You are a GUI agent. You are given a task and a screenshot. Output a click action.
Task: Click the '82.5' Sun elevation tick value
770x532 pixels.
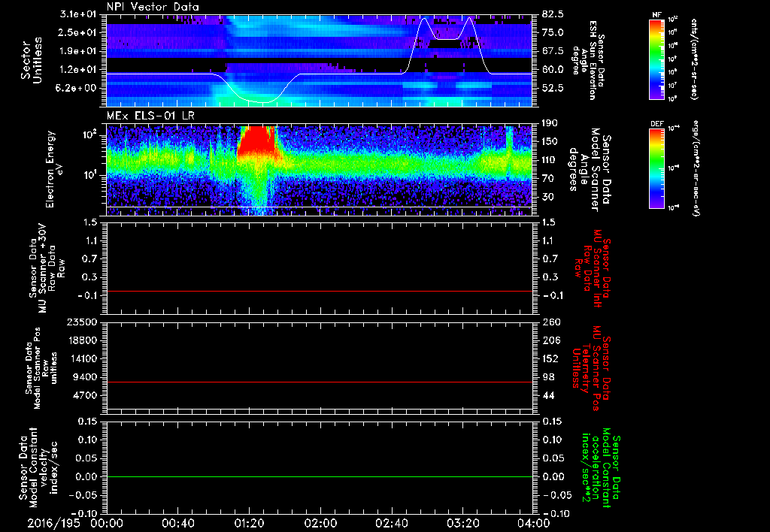click(553, 14)
